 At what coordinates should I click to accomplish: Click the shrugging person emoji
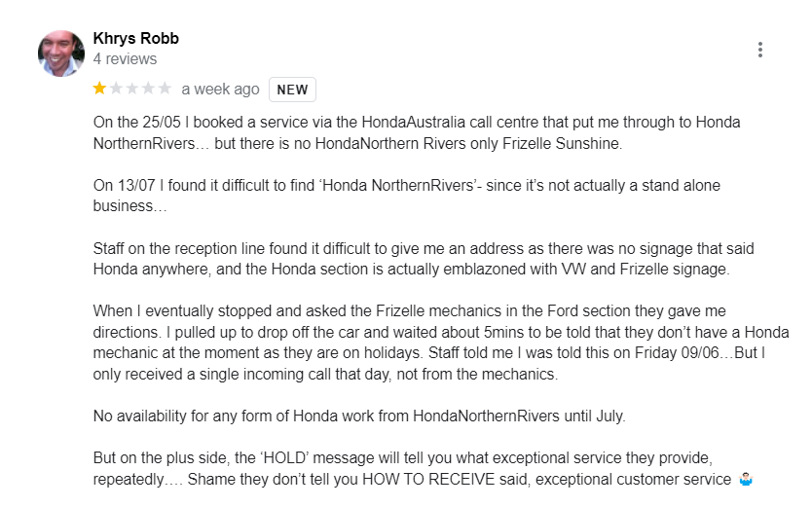coord(746,480)
